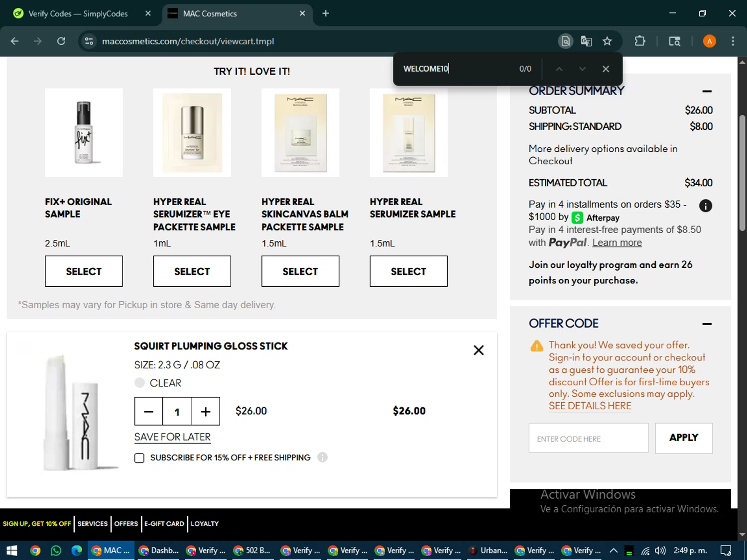
Task: Click the subscription info icon
Action: pos(323,457)
